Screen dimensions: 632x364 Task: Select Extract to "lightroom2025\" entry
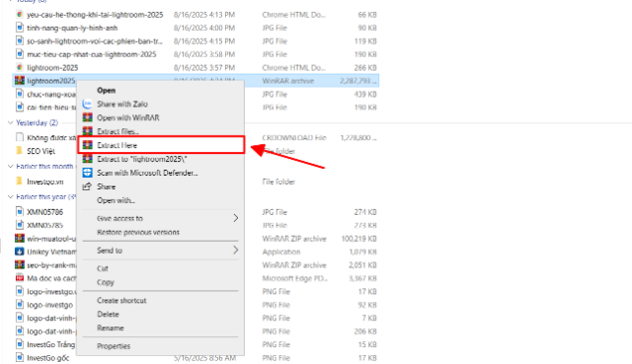pyautogui.click(x=142, y=159)
